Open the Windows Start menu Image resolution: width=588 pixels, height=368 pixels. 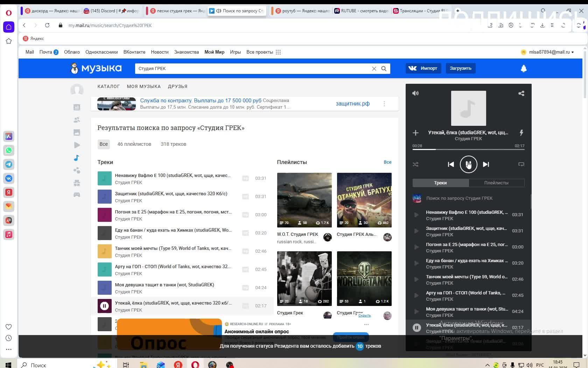(8, 365)
